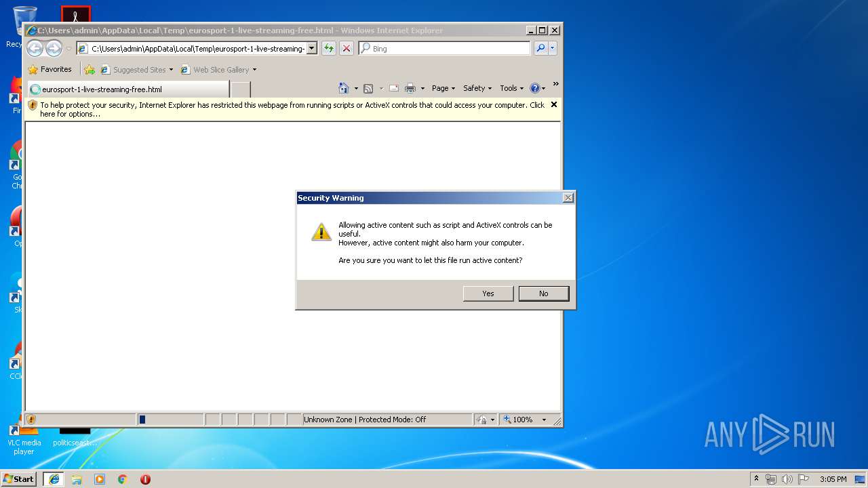Open Suggested Sites in the favorites bar

click(136, 69)
